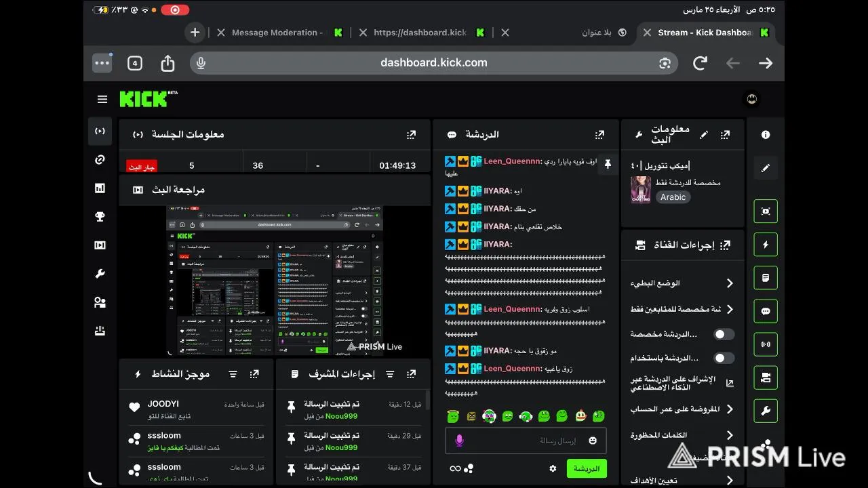868x488 pixels.
Task: Open the hamburger menu beside the KICK logo
Action: 102,100
